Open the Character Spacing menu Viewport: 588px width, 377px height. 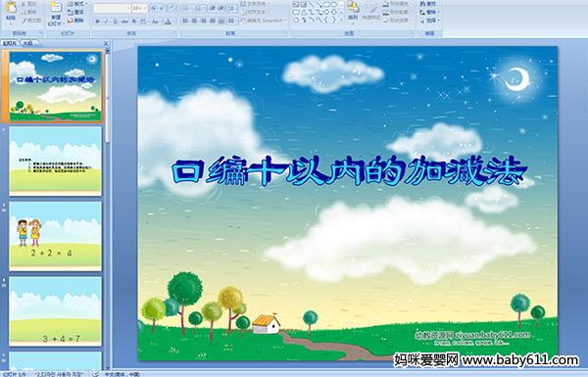[144, 22]
